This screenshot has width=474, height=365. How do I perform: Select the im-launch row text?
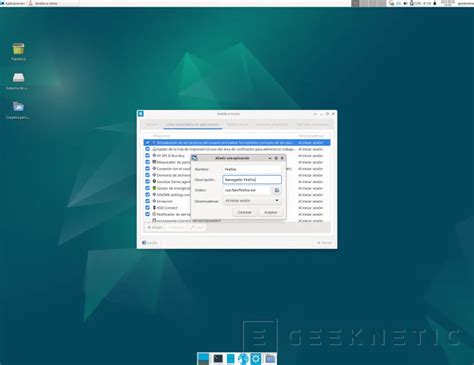pos(165,201)
